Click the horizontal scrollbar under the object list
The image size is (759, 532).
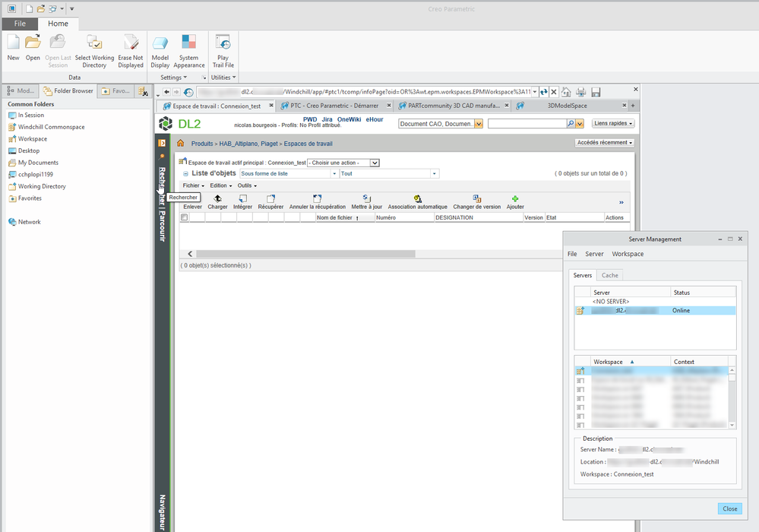point(304,254)
